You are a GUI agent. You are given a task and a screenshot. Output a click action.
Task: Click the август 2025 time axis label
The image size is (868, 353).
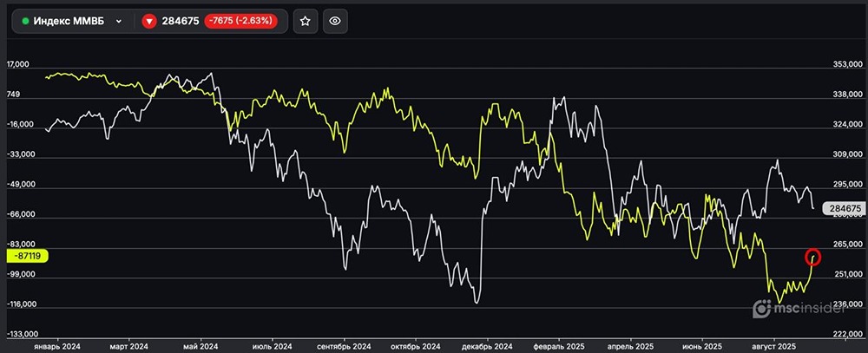773,346
